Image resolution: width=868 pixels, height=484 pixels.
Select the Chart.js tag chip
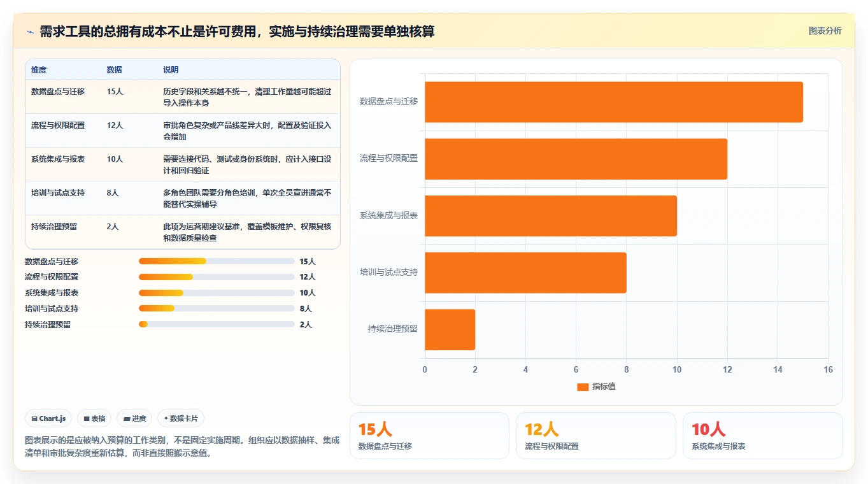click(49, 418)
